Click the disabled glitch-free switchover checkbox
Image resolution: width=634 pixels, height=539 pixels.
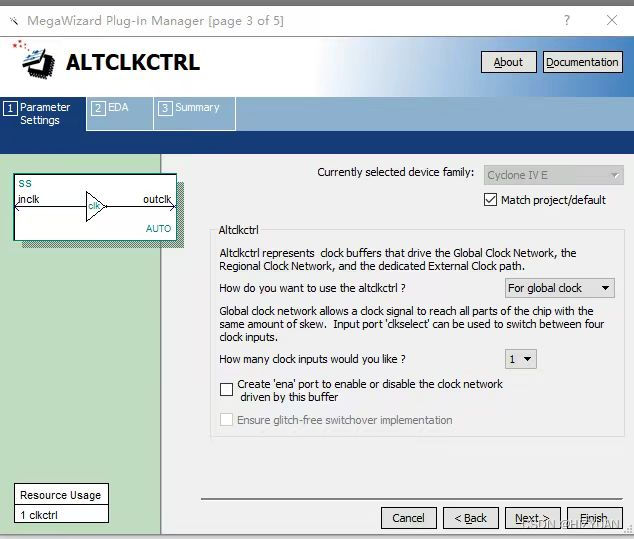(x=226, y=420)
